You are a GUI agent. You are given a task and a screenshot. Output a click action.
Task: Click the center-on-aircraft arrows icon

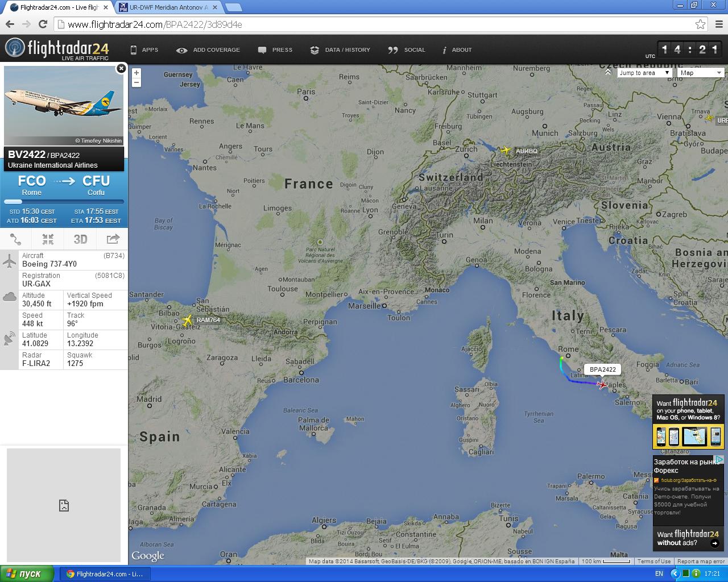coord(48,239)
